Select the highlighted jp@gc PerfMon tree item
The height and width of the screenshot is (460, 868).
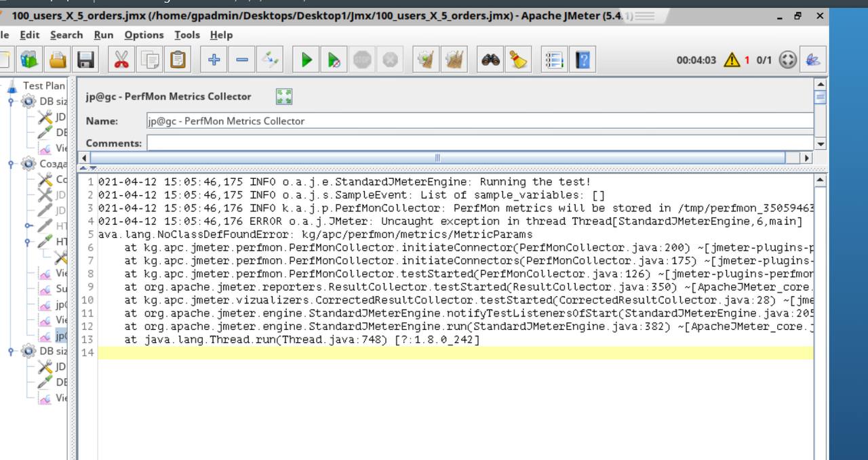(61, 335)
